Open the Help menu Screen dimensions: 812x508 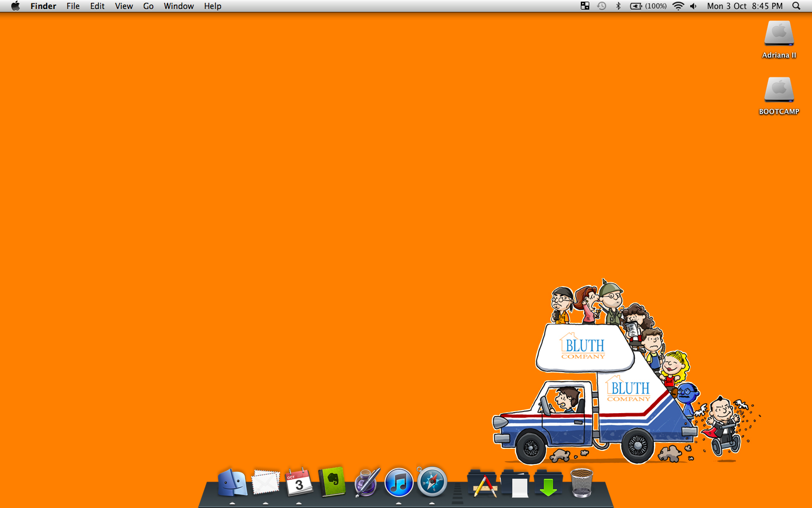coord(213,6)
